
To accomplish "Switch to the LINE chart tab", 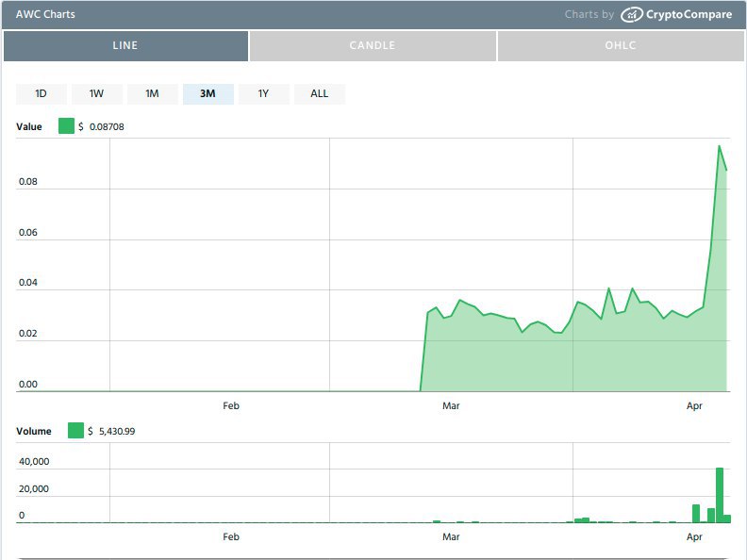I will [125, 45].
